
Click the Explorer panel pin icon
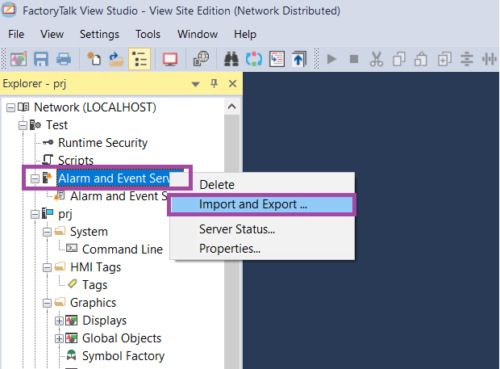pos(214,83)
